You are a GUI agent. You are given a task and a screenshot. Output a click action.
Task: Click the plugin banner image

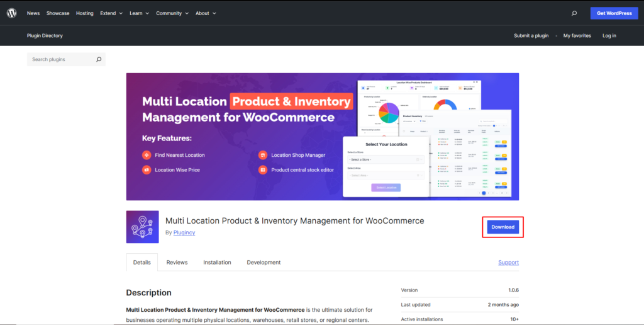pyautogui.click(x=322, y=136)
